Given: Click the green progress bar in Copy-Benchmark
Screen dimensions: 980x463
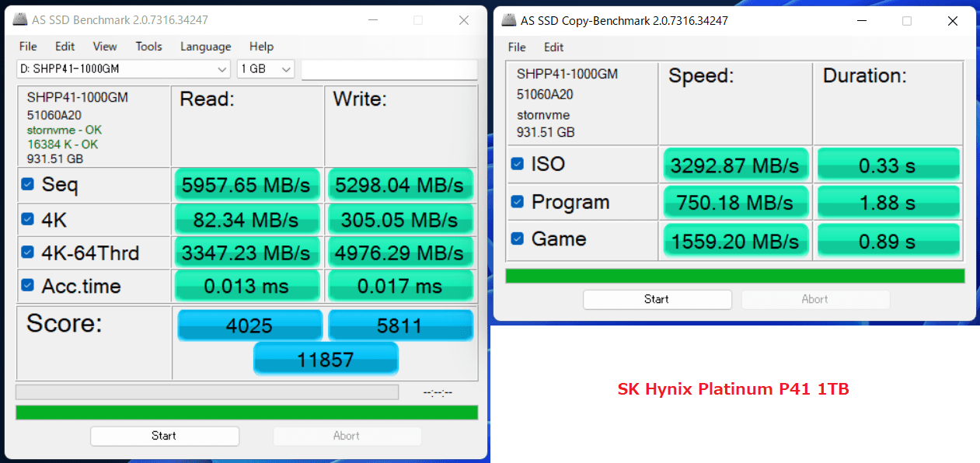Looking at the screenshot, I should point(734,276).
